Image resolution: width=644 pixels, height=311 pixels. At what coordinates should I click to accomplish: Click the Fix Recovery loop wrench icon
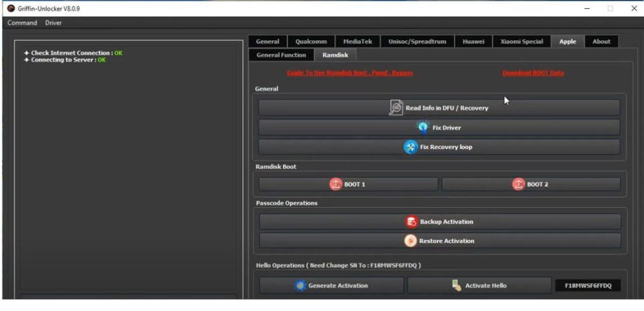tap(411, 147)
